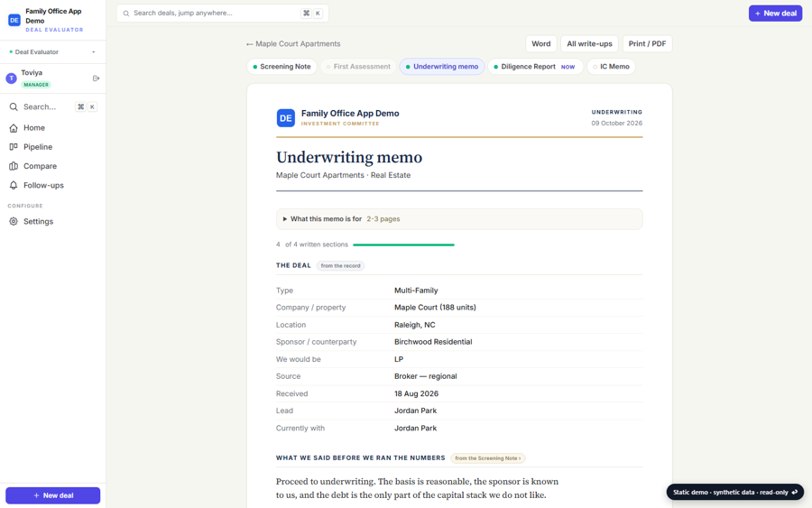Click 'Birchwood Residential' sponsor value
Image resolution: width=812 pixels, height=508 pixels.
coord(433,342)
